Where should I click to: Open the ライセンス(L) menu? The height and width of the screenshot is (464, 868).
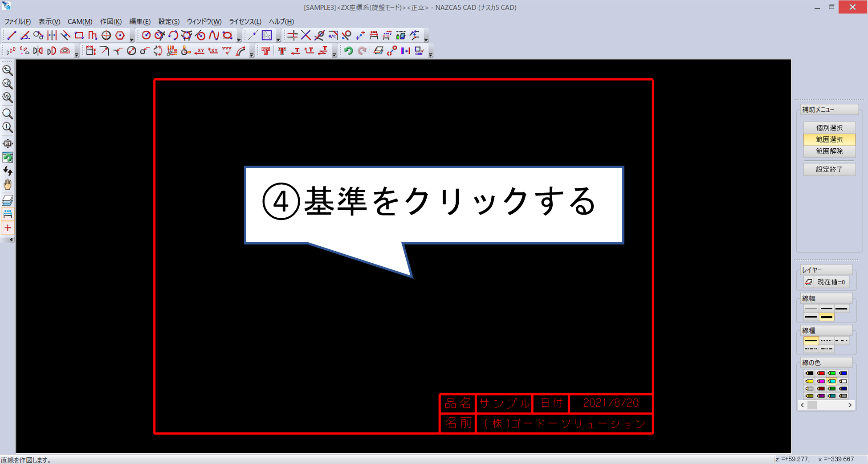pyautogui.click(x=245, y=21)
